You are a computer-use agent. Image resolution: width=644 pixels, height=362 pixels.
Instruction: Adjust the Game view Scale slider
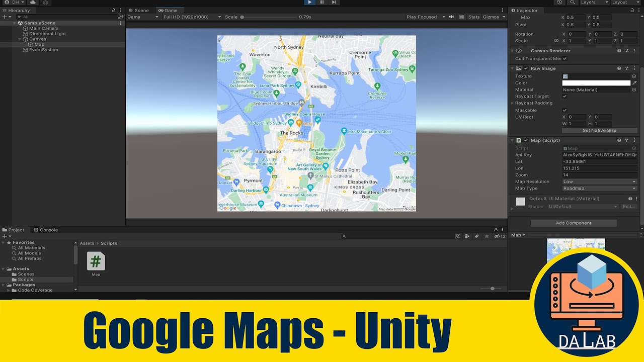click(269, 17)
